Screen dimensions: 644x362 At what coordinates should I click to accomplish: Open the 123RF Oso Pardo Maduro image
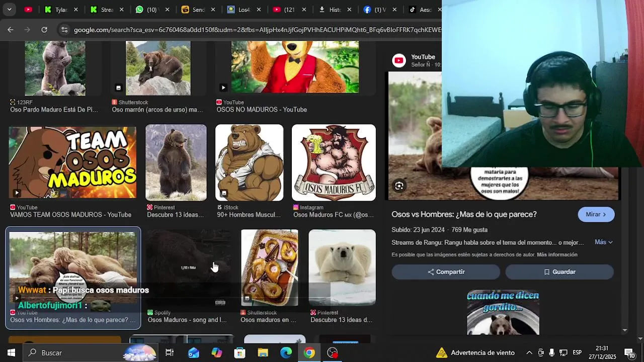[55, 68]
